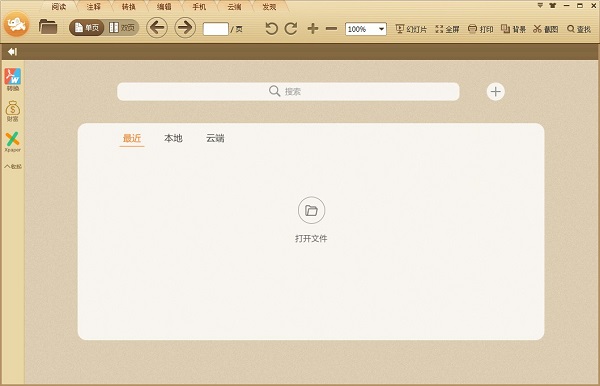Start 幻灯片 slideshow mode

click(411, 29)
